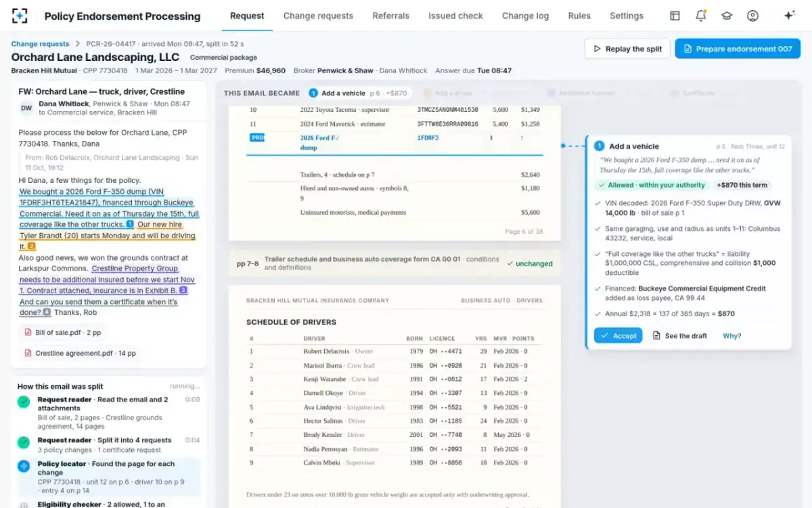Open the Rules tab

pos(579,16)
